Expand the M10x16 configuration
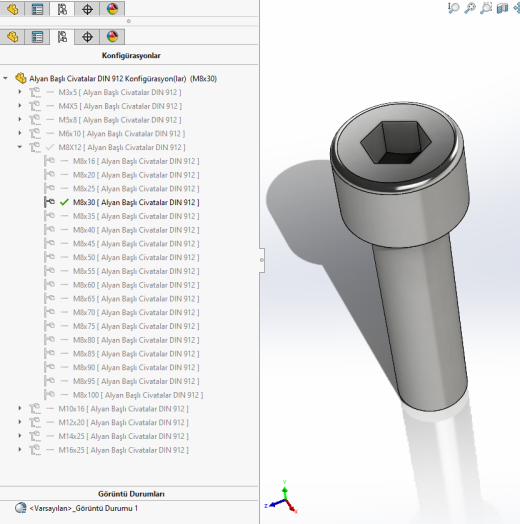Viewport: 520px width, 524px height. point(20,408)
